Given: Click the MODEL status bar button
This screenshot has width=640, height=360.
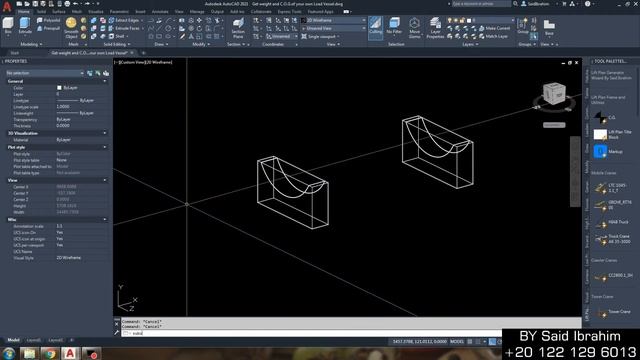Looking at the screenshot, I should 457,342.
